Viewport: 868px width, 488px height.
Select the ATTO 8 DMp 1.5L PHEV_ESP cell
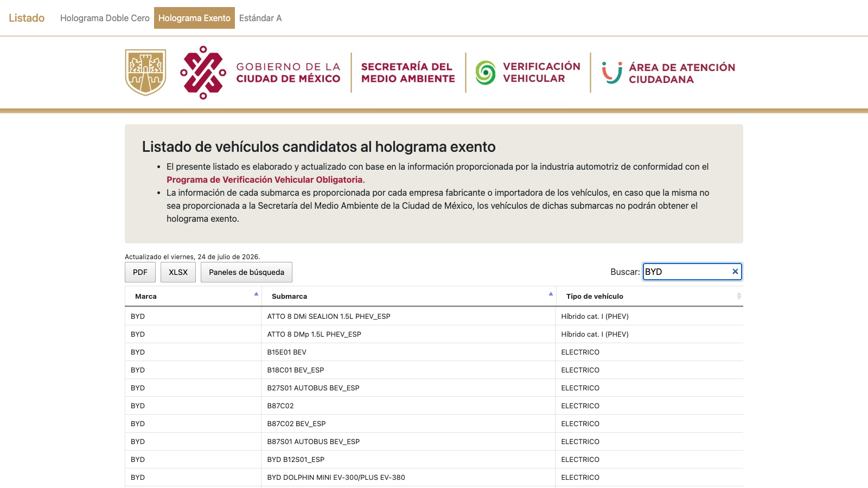pos(409,334)
